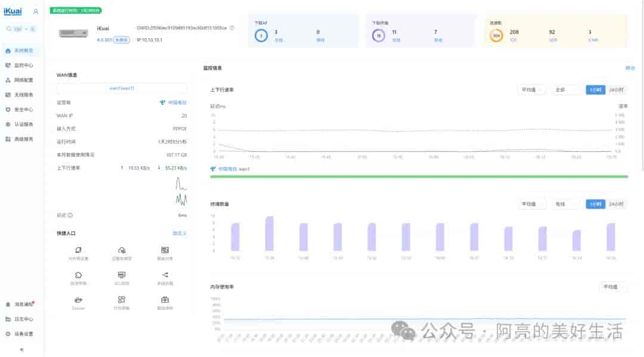Click the iKuai logo in the sidebar
Screen dimensions: 644x357
(x=13, y=11)
